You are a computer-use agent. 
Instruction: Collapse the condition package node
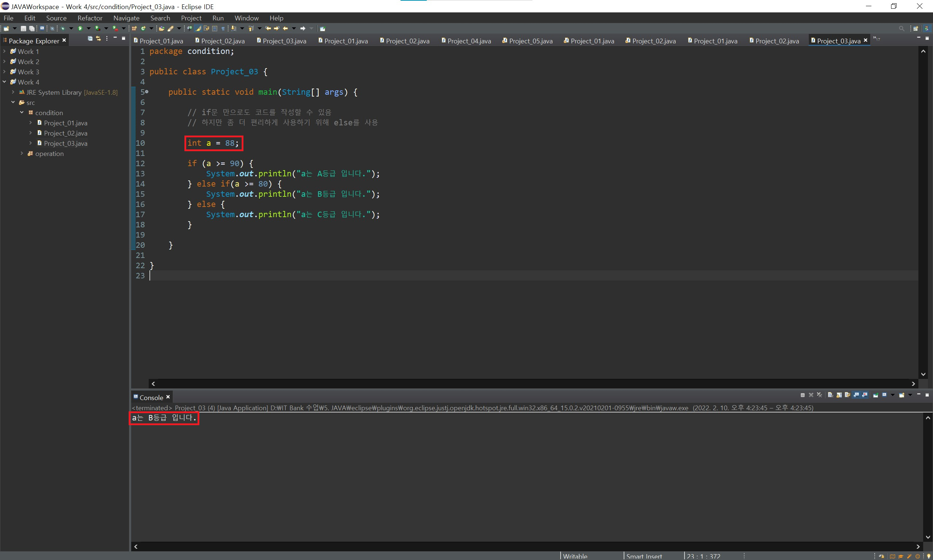tap(22, 113)
